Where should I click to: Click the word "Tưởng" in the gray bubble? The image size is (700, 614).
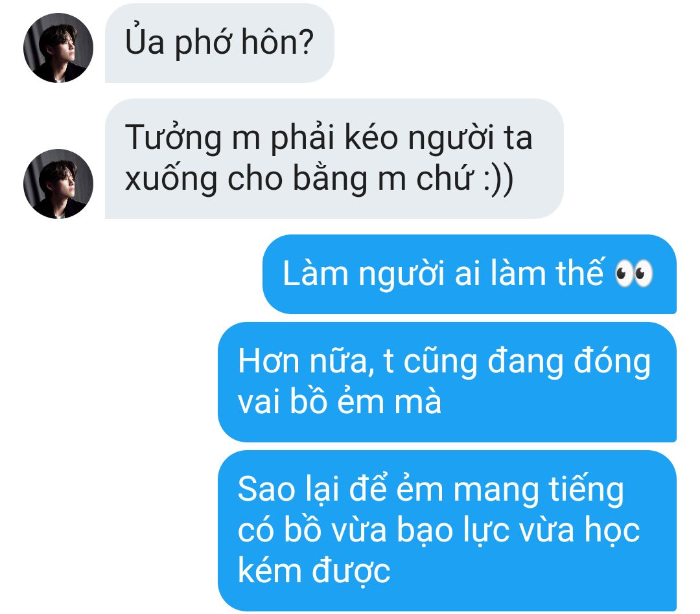[173, 139]
